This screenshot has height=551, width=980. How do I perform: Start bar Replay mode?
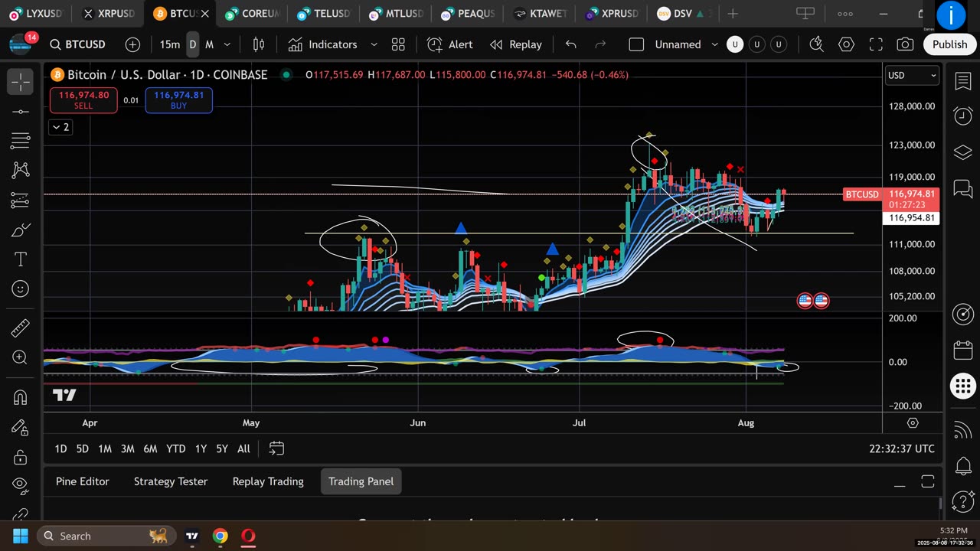516,44
